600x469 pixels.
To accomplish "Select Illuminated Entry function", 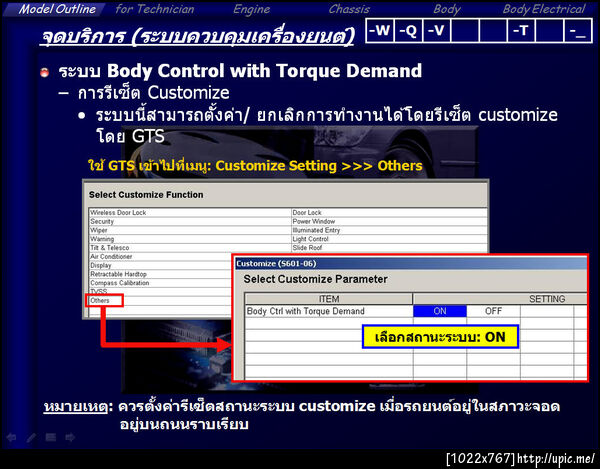I will [x=389, y=230].
